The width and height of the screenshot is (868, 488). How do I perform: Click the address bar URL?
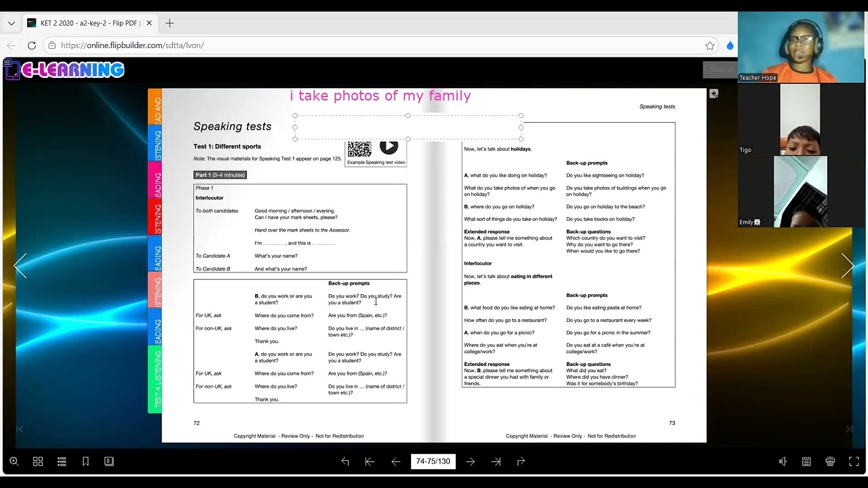tap(132, 45)
